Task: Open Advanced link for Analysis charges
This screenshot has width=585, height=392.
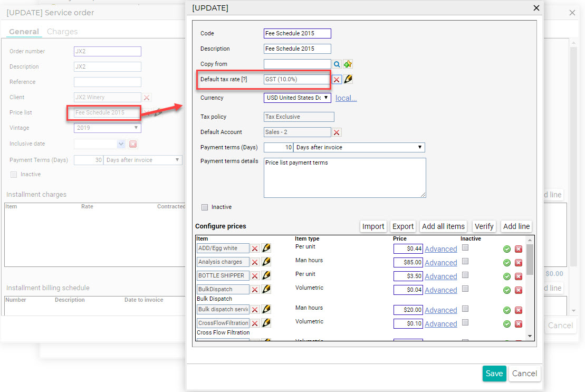Action: (x=440, y=263)
